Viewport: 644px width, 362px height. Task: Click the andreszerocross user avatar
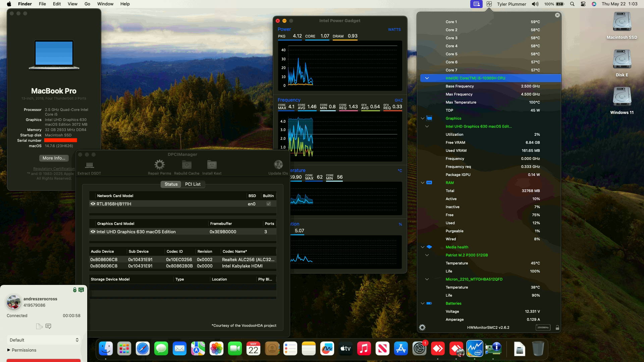click(13, 302)
